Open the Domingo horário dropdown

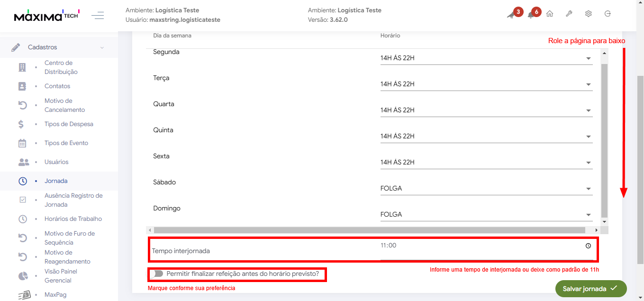486,215
